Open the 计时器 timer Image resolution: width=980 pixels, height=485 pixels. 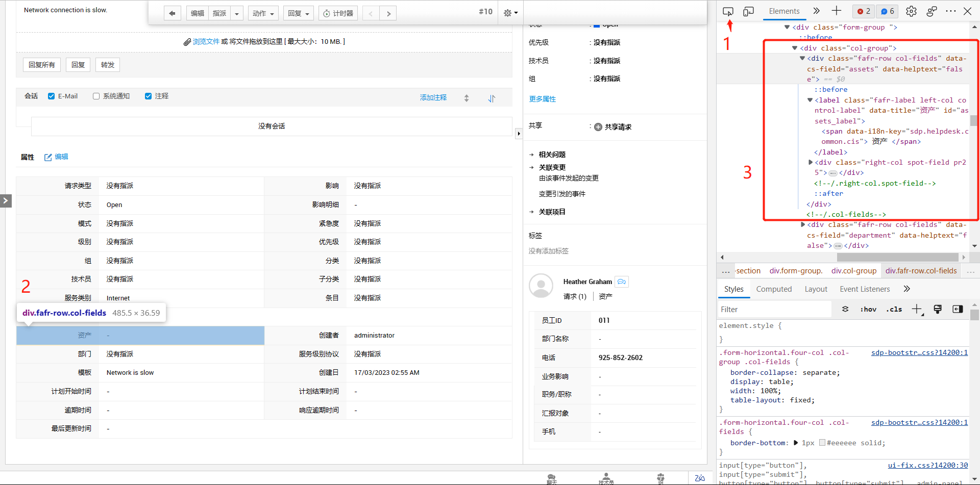(338, 13)
